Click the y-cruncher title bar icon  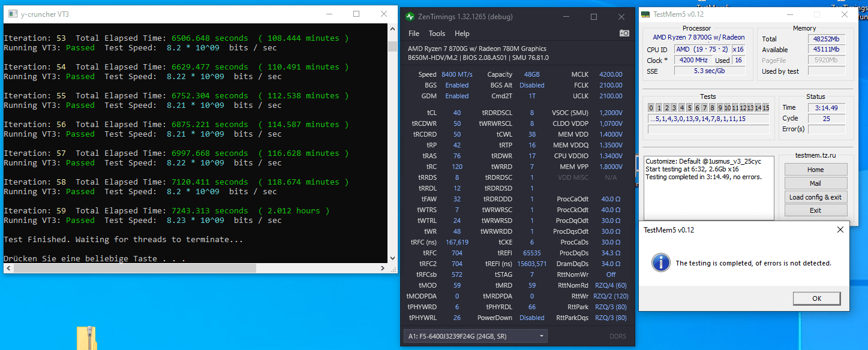pos(12,14)
